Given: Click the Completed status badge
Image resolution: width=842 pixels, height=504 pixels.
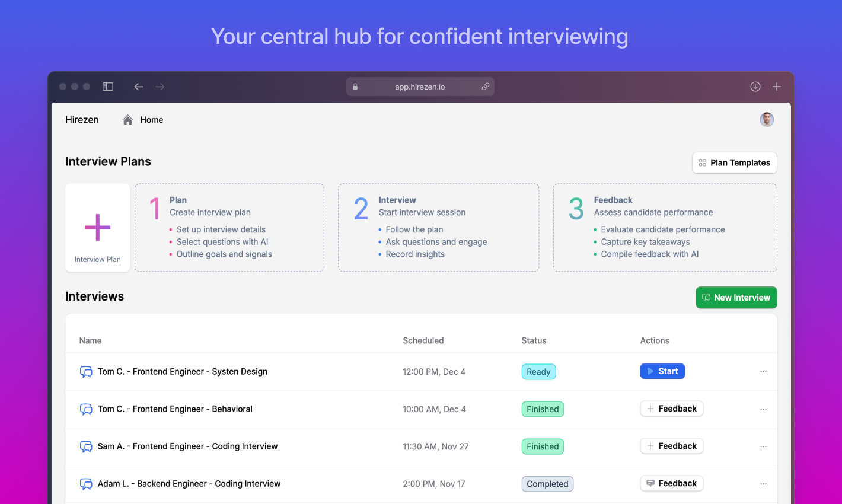Looking at the screenshot, I should pos(547,484).
